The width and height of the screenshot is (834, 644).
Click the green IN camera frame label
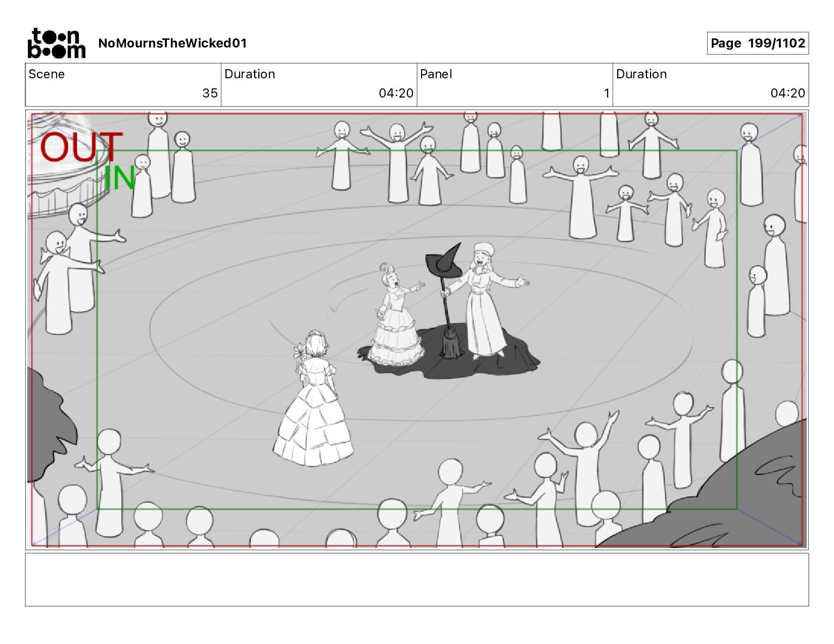coord(120,178)
